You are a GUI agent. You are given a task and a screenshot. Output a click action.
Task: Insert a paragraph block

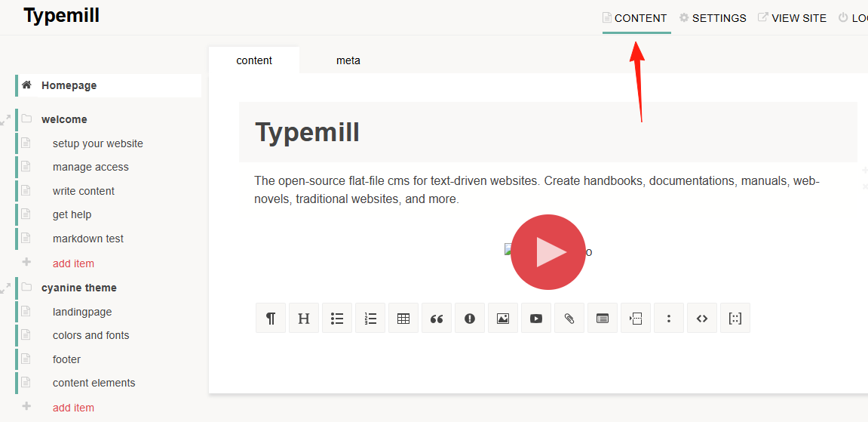[271, 318]
